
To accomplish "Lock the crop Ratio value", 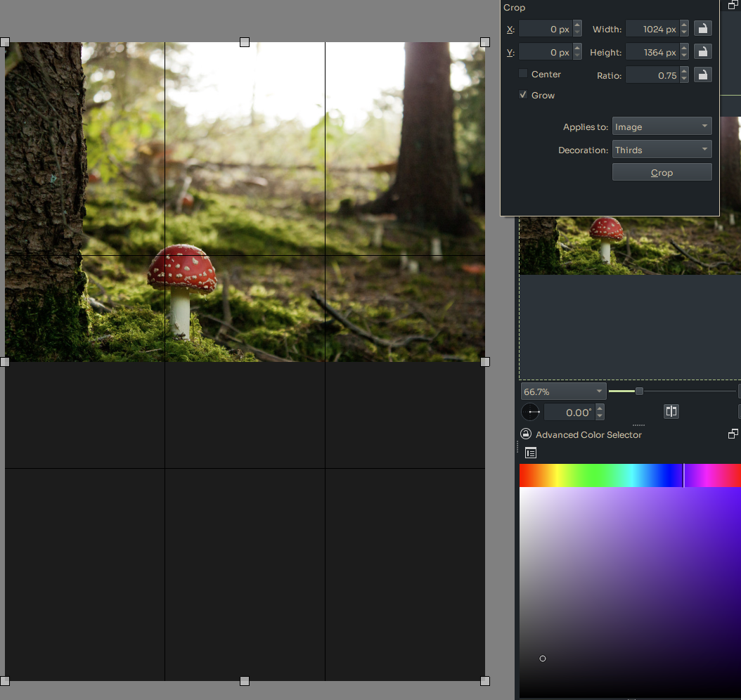I will pyautogui.click(x=703, y=75).
